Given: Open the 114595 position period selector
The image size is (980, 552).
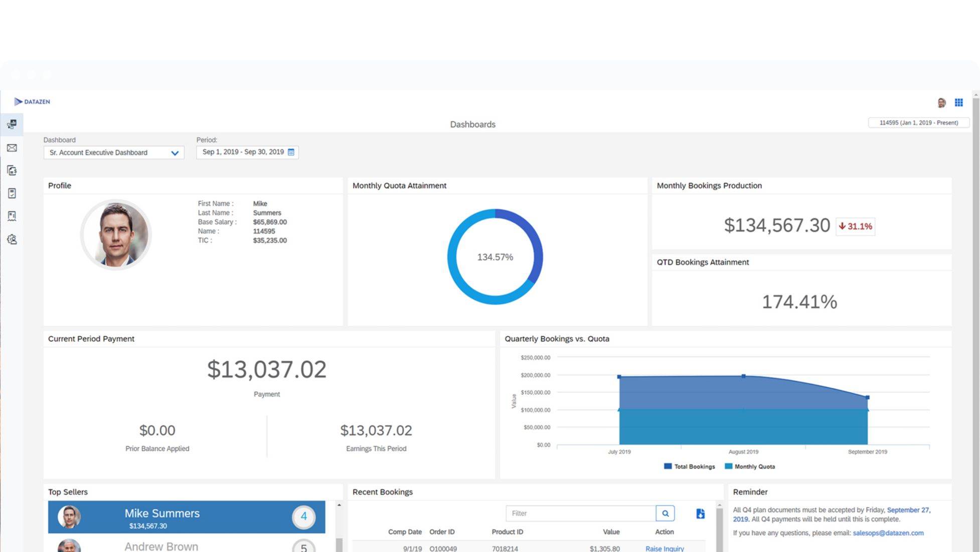Looking at the screenshot, I should tap(918, 122).
